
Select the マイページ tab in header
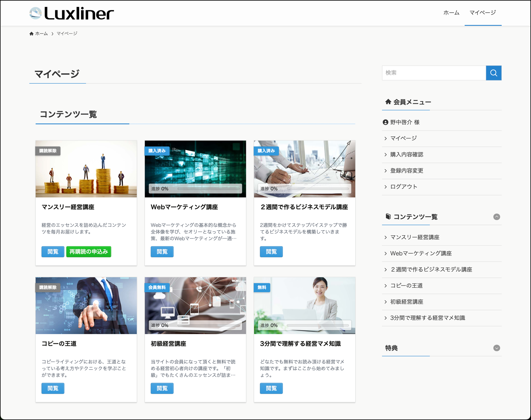point(483,13)
